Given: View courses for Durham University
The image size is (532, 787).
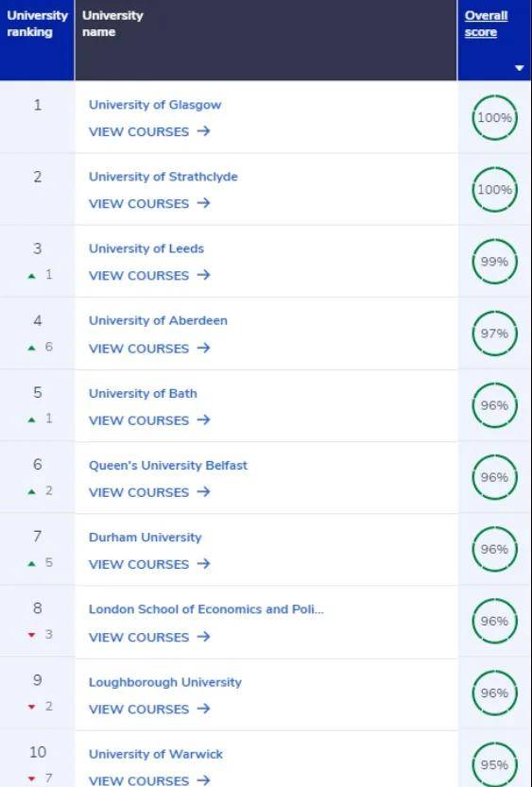Looking at the screenshot, I should tap(149, 564).
